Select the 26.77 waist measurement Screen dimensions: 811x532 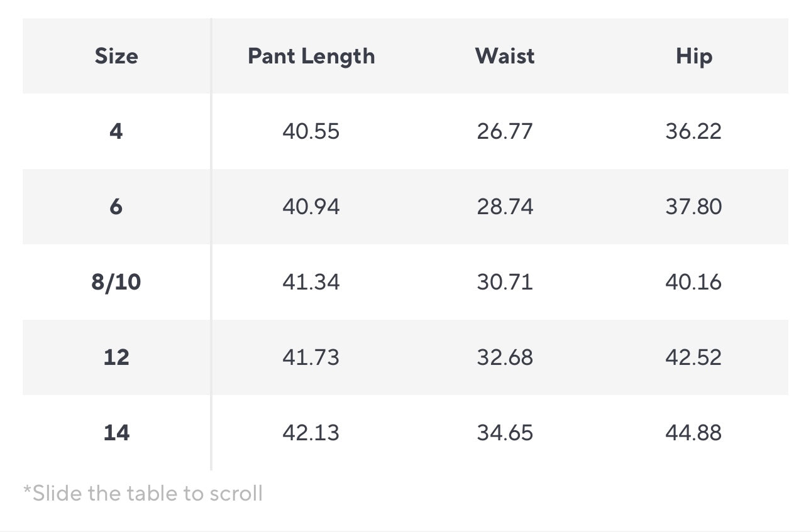(505, 131)
